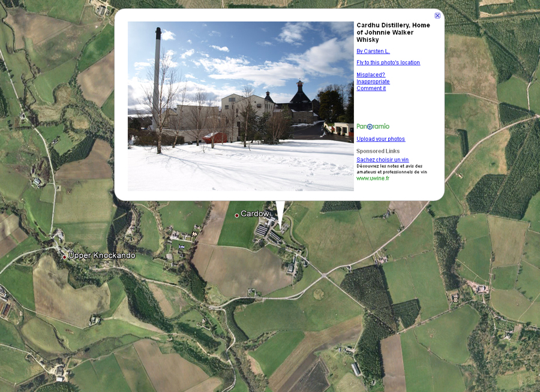Click the Panoramio logo
The height and width of the screenshot is (392, 540).
click(373, 126)
